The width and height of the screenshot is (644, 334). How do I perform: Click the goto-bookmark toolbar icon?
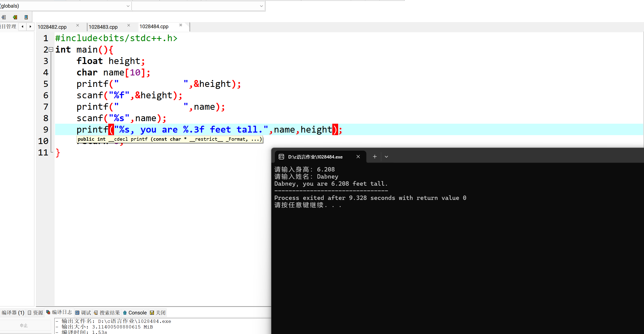pos(4,17)
